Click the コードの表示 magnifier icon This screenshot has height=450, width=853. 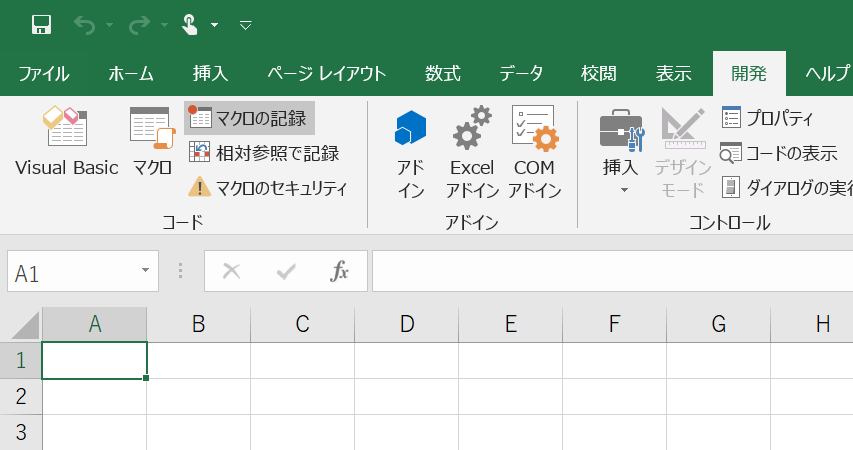pos(731,153)
